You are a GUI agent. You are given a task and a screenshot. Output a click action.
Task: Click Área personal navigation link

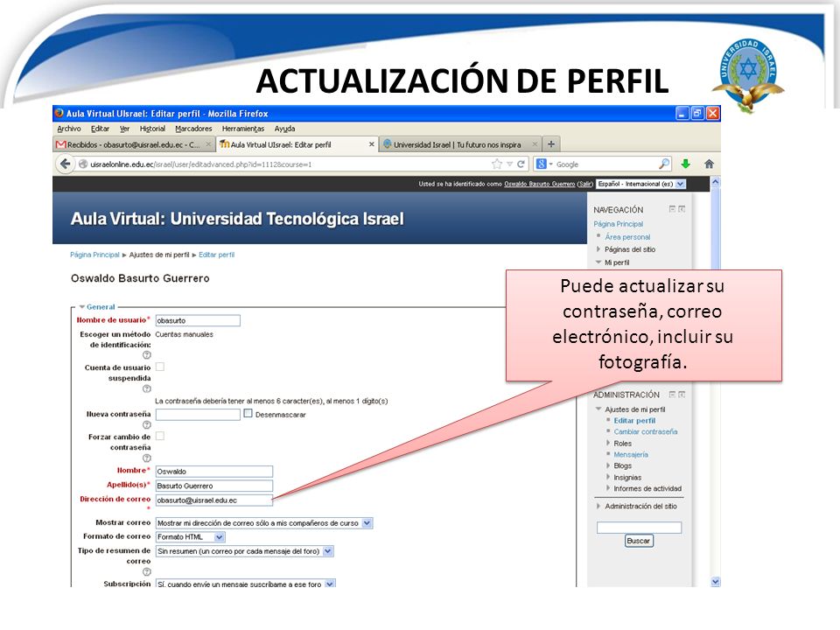(627, 237)
